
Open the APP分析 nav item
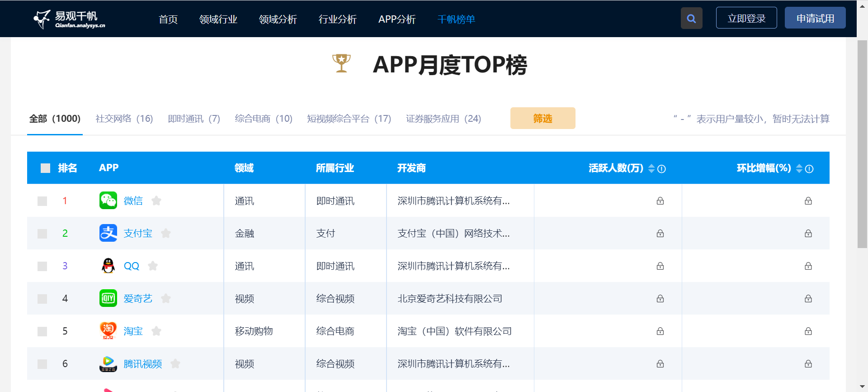coord(397,19)
